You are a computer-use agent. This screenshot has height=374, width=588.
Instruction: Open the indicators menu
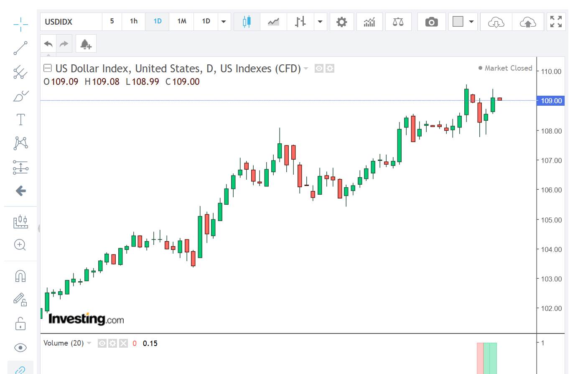click(369, 22)
